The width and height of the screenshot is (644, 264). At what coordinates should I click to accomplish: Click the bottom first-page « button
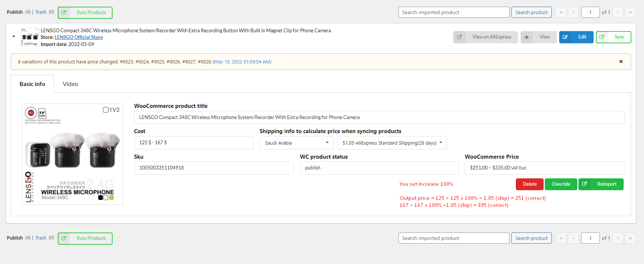561,238
